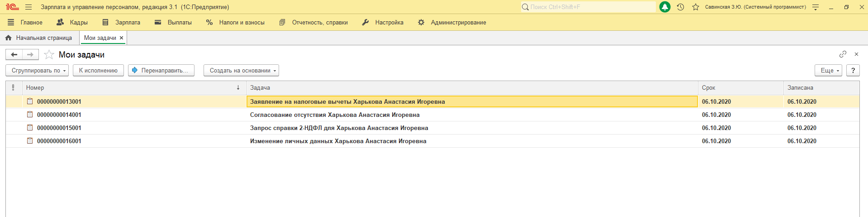The height and width of the screenshot is (217, 868).
Task: Open the hamburger functions menu icon
Action: point(28,7)
